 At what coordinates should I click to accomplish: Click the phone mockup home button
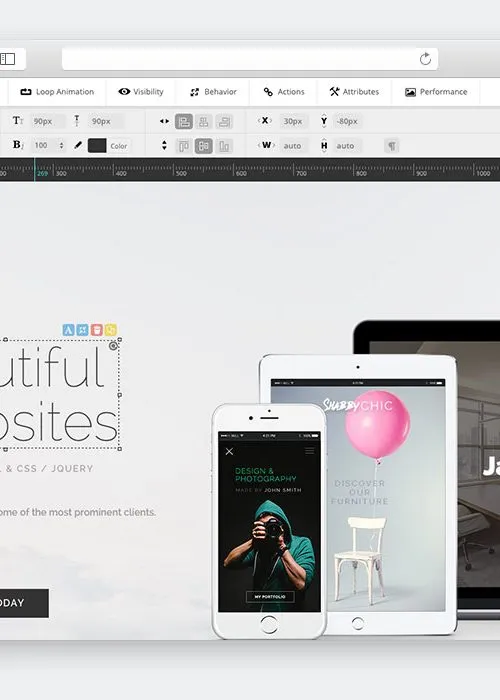[x=269, y=625]
